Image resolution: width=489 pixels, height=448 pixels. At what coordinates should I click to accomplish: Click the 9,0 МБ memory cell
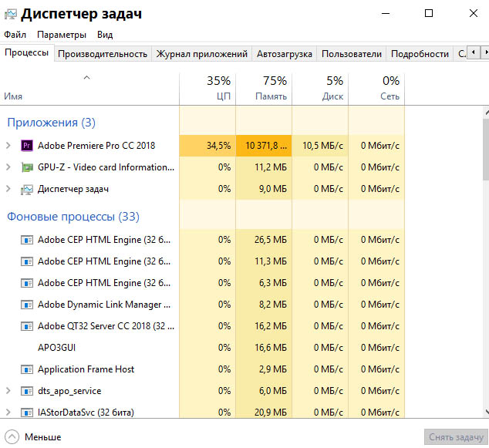264,189
